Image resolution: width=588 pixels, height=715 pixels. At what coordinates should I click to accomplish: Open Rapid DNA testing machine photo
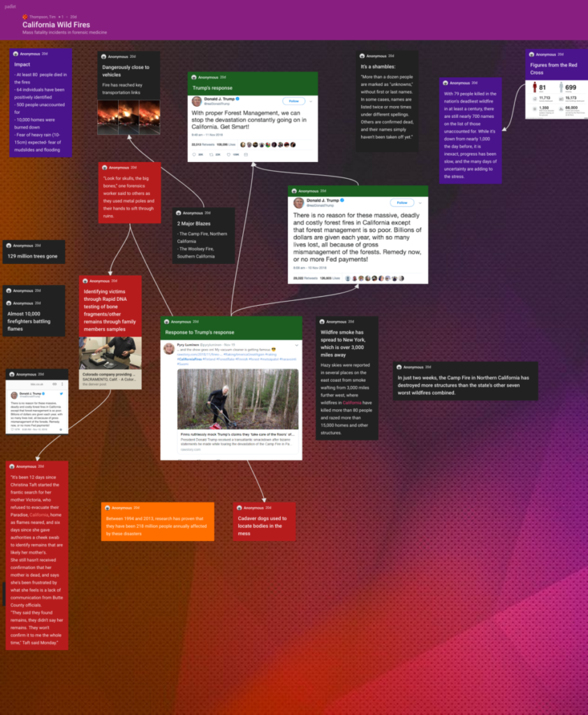pos(110,353)
